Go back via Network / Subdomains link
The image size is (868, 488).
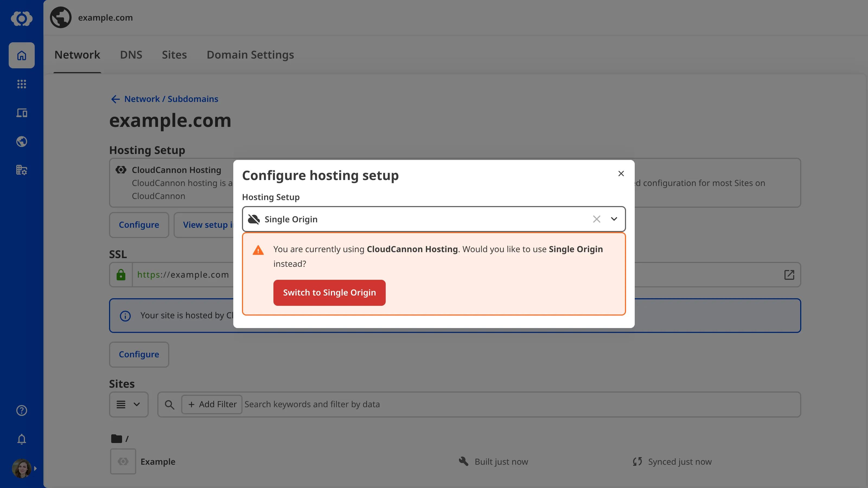pos(171,99)
